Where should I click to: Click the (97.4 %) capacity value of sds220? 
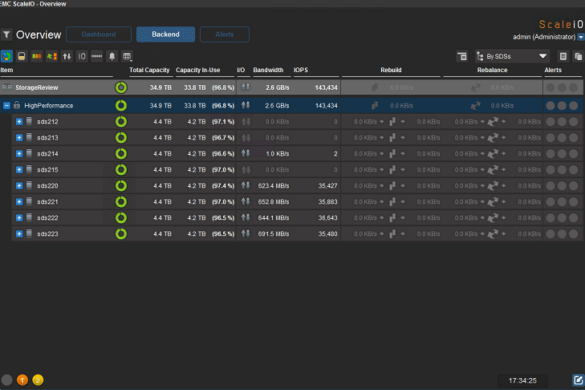point(223,186)
